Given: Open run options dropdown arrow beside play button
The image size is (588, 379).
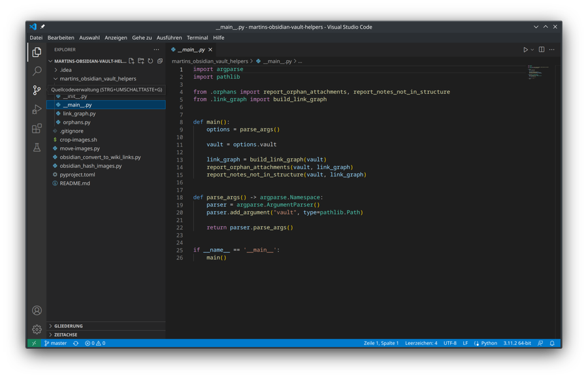Looking at the screenshot, I should pos(532,50).
